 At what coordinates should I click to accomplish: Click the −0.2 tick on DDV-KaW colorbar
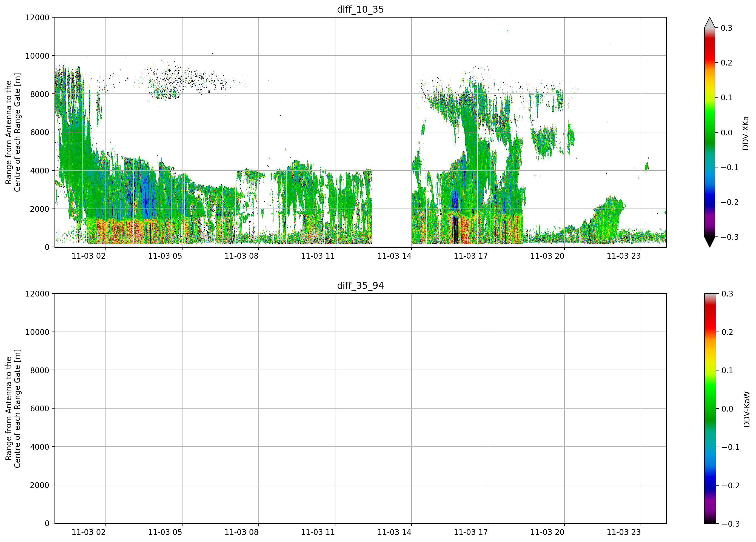tap(731, 485)
